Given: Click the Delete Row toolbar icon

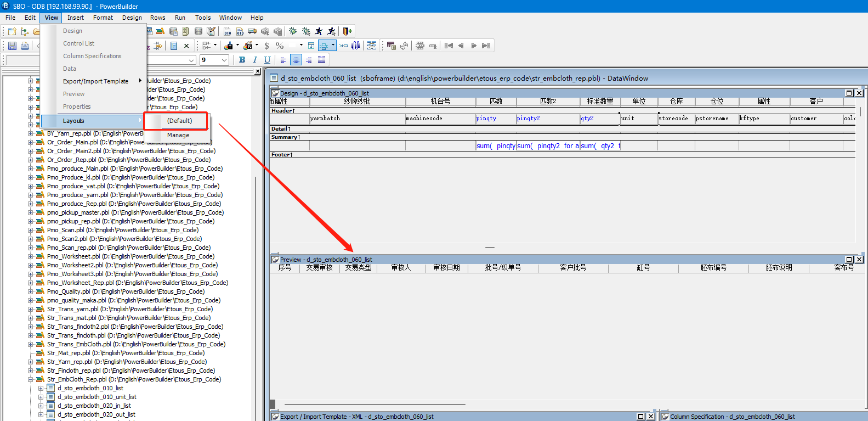Looking at the screenshot, I should coord(433,46).
